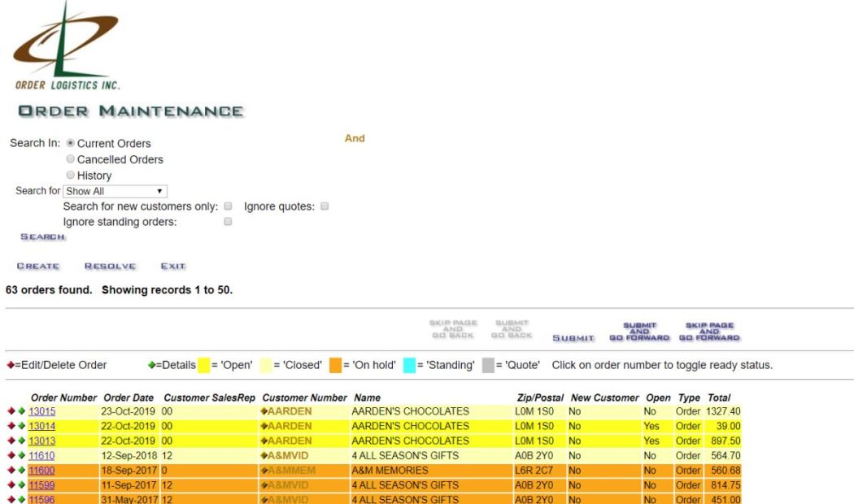Open the Show All search filter dropdown
The height and width of the screenshot is (504, 854).
pos(114,191)
